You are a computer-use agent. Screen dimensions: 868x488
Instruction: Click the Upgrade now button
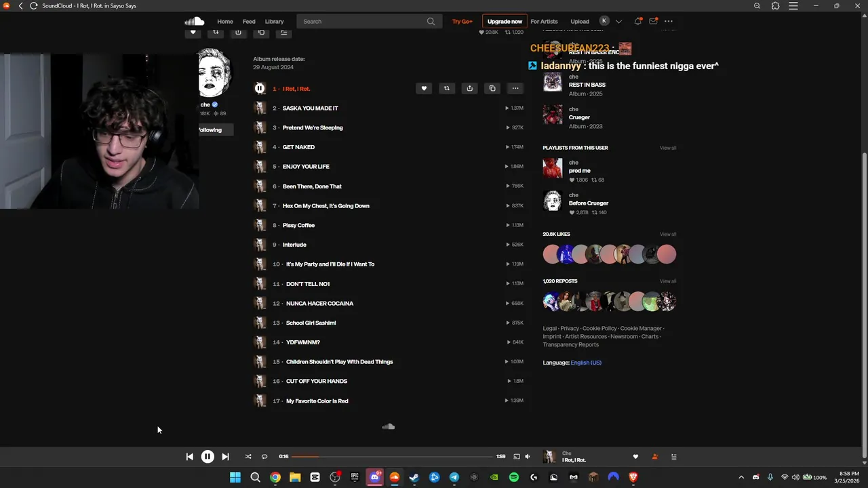(x=505, y=21)
